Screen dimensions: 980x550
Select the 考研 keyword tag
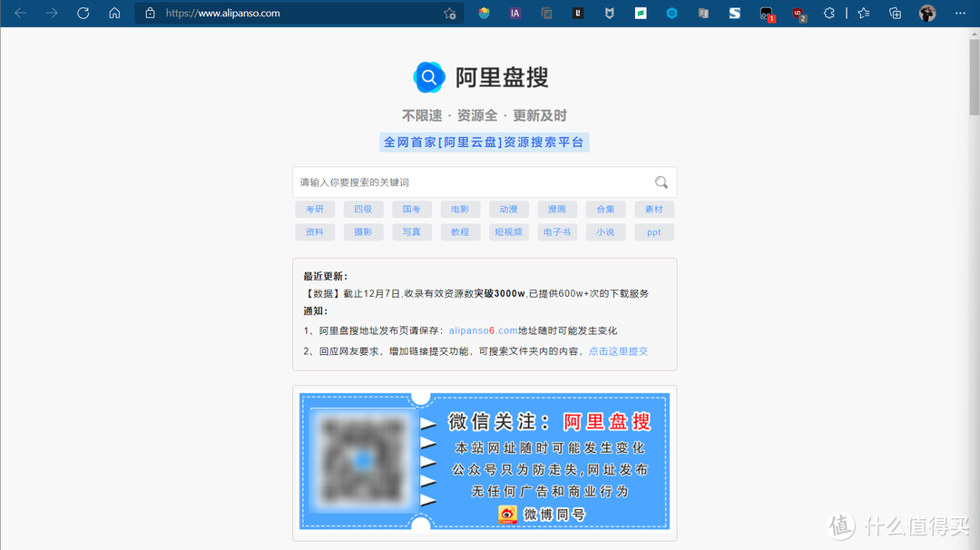(315, 210)
